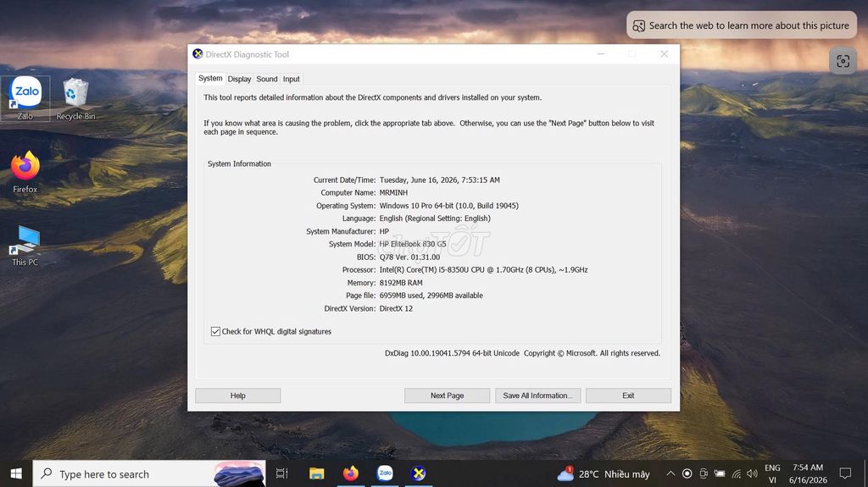The height and width of the screenshot is (487, 868).
Task: Click the circular recording tray icon
Action: (687, 473)
